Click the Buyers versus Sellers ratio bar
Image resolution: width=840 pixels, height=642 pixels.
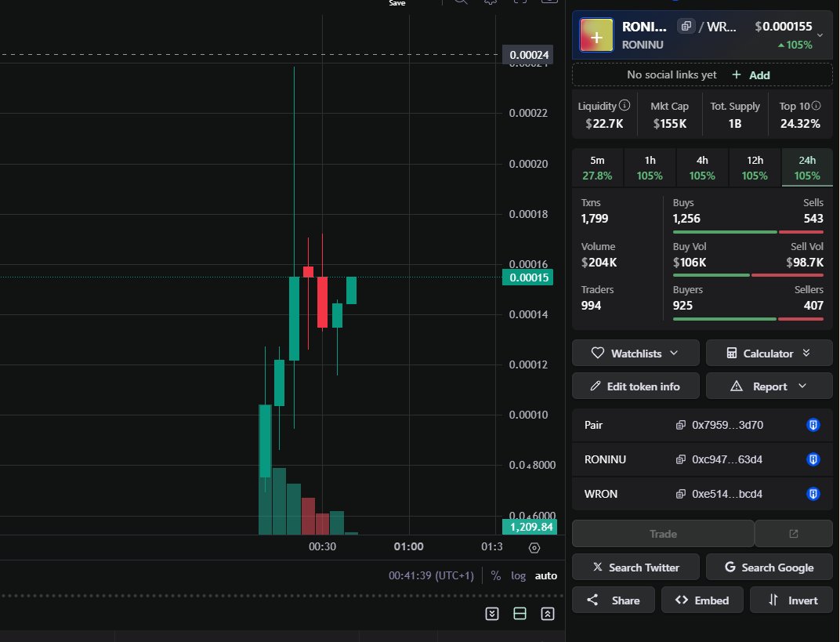pos(748,319)
